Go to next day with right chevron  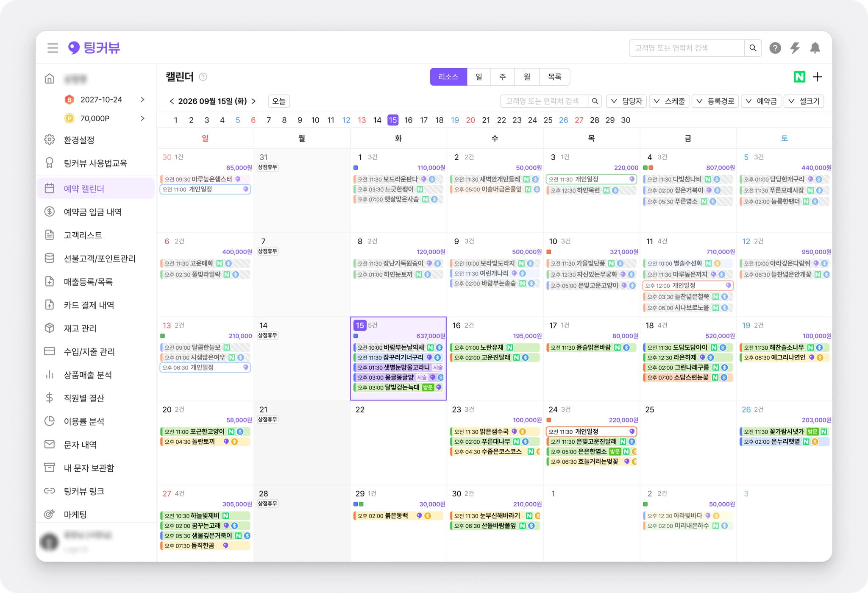(253, 101)
